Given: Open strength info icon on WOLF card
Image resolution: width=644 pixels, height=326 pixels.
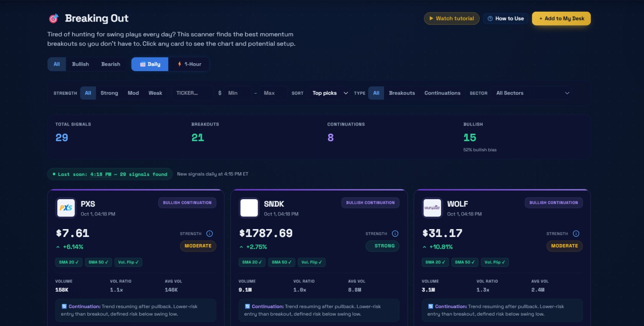Looking at the screenshot, I should tap(576, 234).
